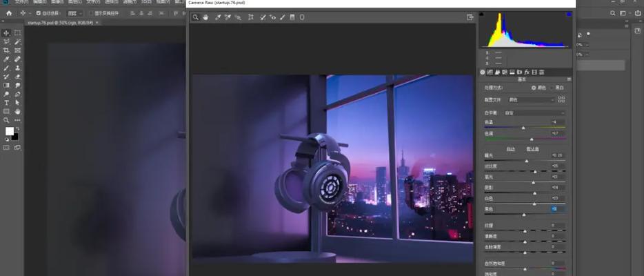The height and width of the screenshot is (276, 644).
Task: Enable the Show Transform Controls checkbox
Action: 90,13
